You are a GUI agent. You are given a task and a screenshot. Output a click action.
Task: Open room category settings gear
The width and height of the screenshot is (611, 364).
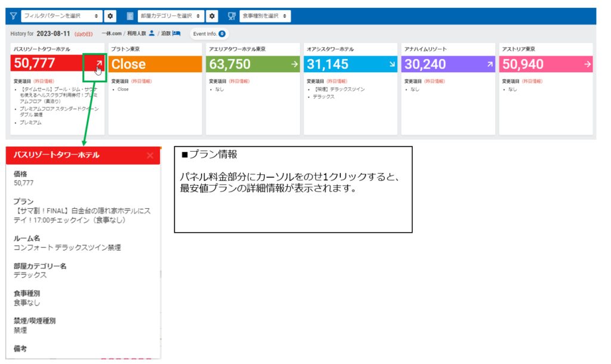[x=212, y=16]
